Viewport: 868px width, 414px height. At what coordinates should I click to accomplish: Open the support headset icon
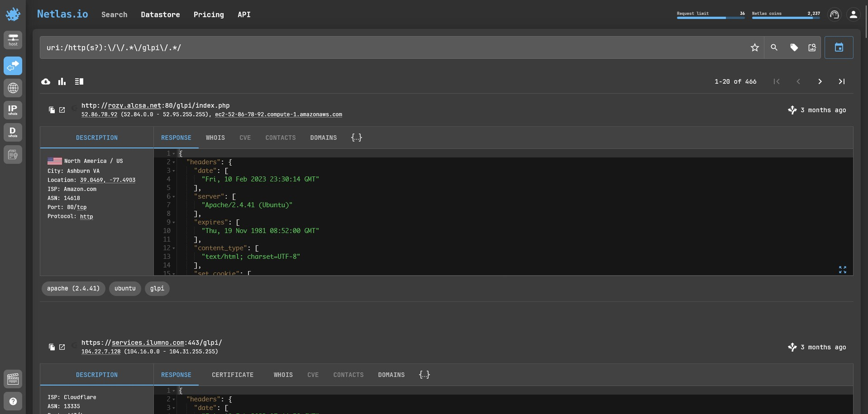pos(834,15)
